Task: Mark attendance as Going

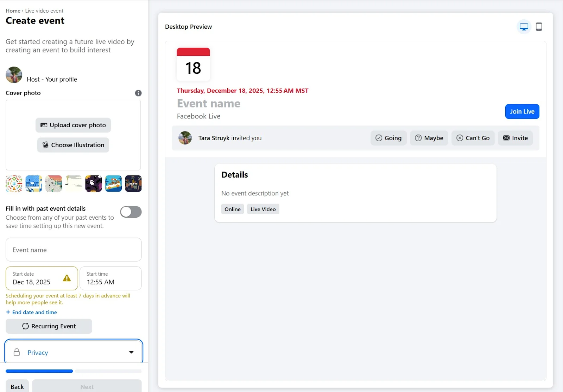Action: click(388, 138)
